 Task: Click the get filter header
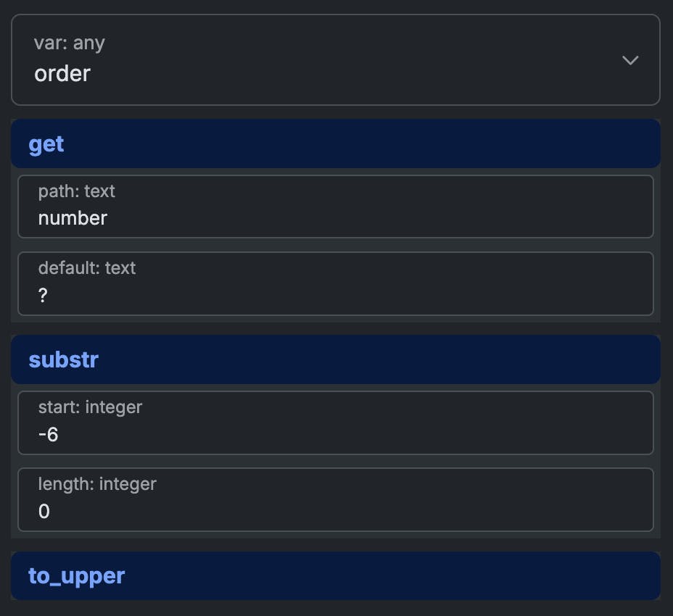[335, 143]
